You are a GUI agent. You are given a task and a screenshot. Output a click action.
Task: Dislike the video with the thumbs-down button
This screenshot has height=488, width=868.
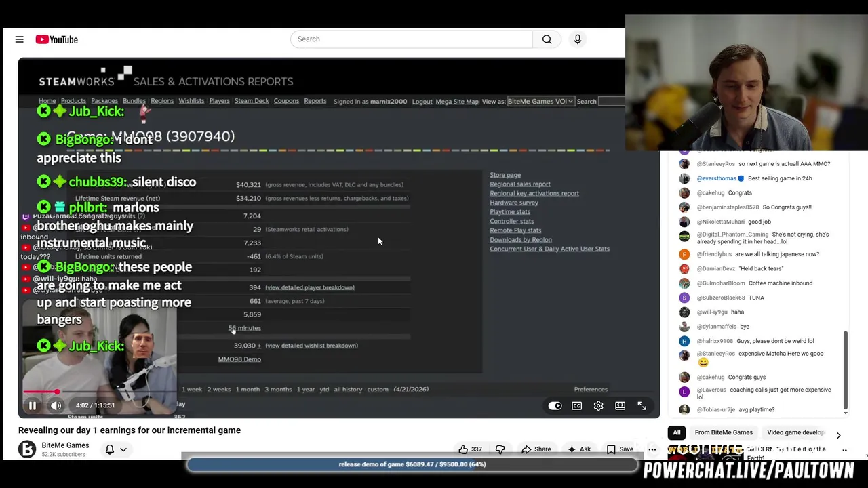[x=500, y=449]
